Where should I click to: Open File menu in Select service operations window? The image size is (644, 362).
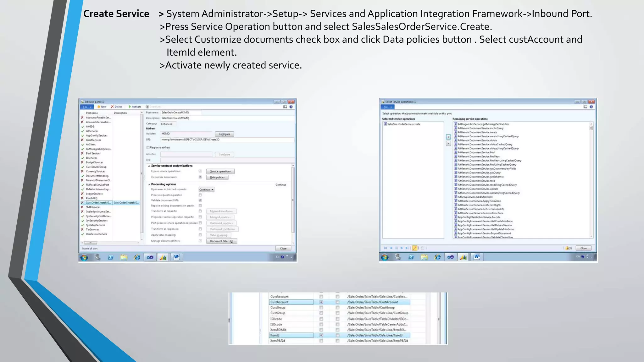tap(387, 107)
